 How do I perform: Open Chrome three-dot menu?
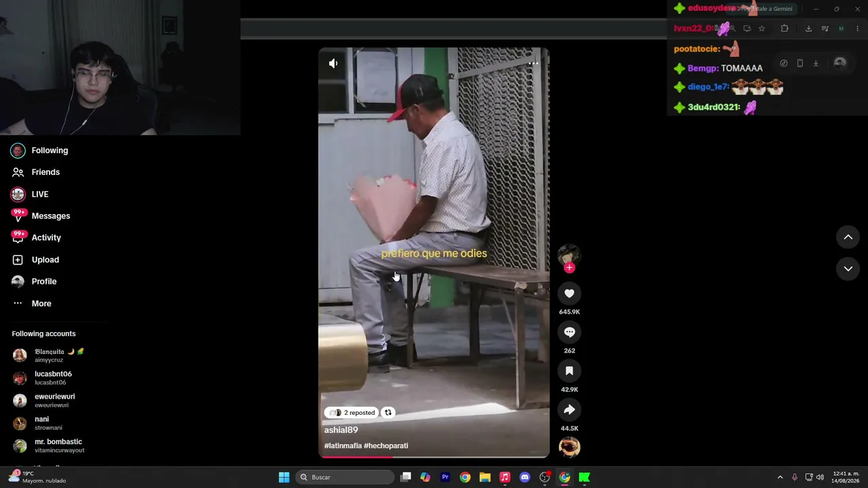click(858, 28)
